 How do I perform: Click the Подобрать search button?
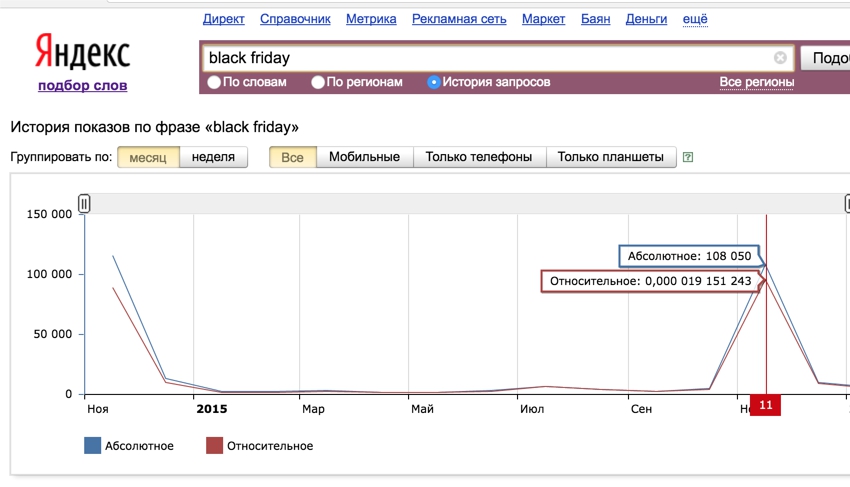pos(825,57)
